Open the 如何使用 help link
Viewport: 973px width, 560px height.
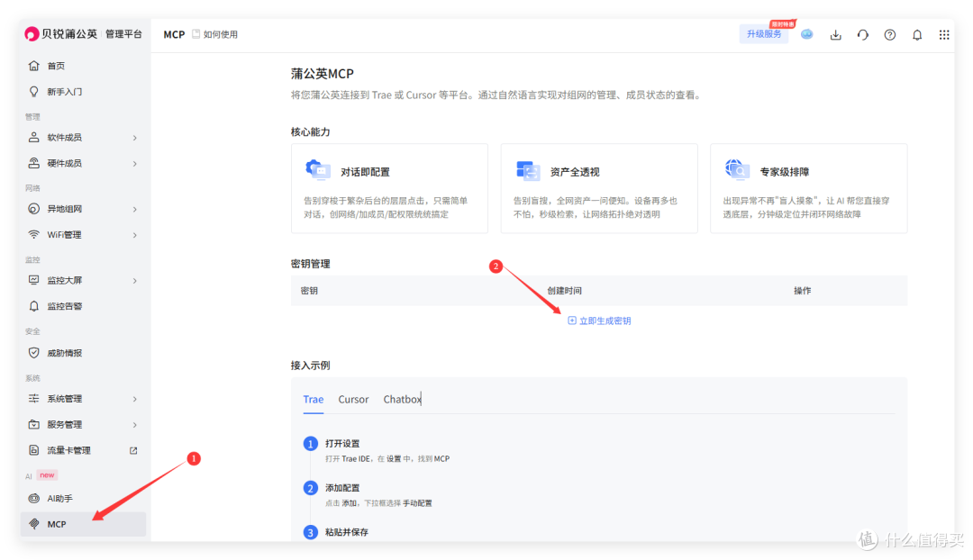click(214, 34)
